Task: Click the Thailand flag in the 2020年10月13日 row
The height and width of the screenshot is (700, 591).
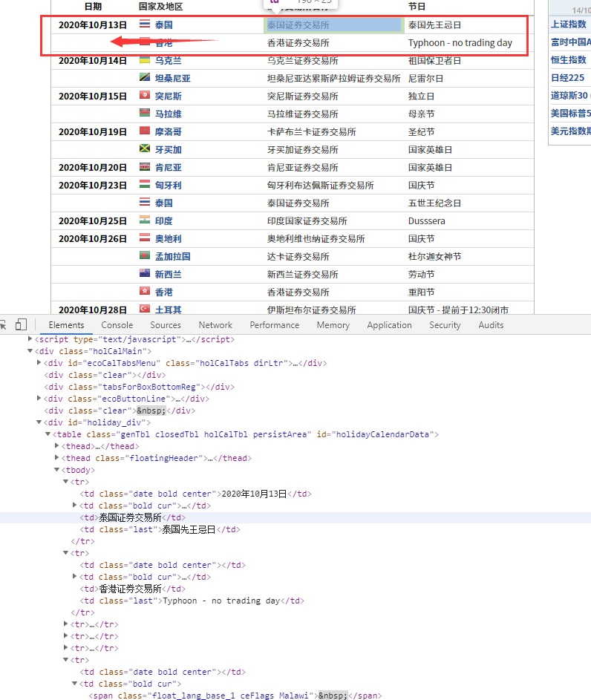Action: point(145,24)
